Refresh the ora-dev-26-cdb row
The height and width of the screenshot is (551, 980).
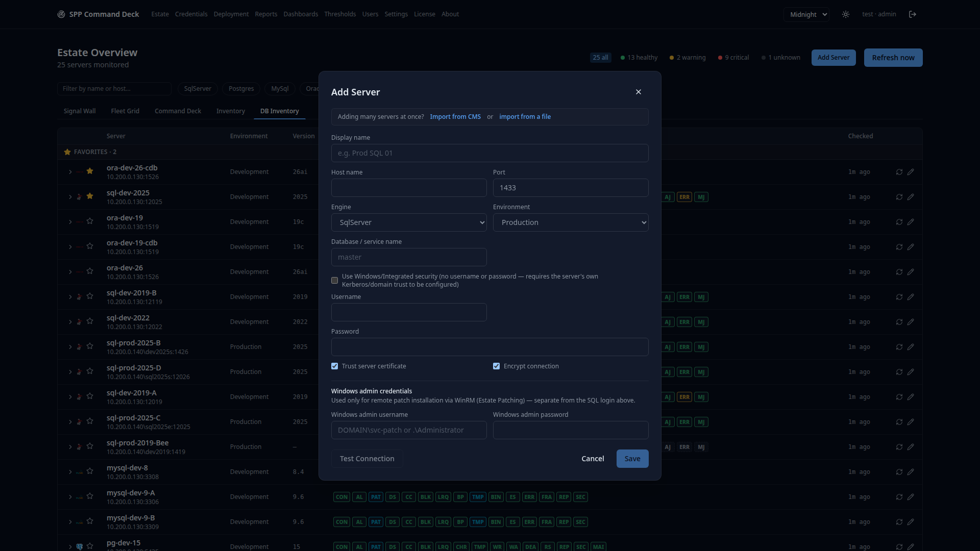click(899, 172)
